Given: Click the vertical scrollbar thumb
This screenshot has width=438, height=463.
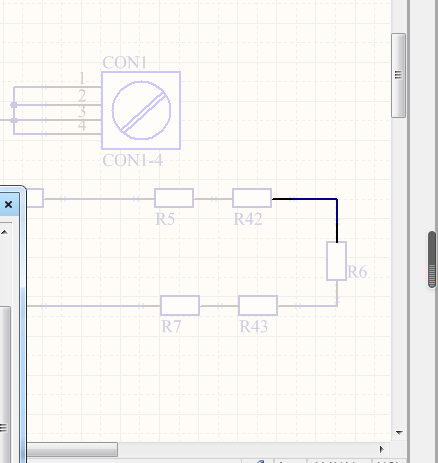Looking at the screenshot, I should tap(399, 75).
